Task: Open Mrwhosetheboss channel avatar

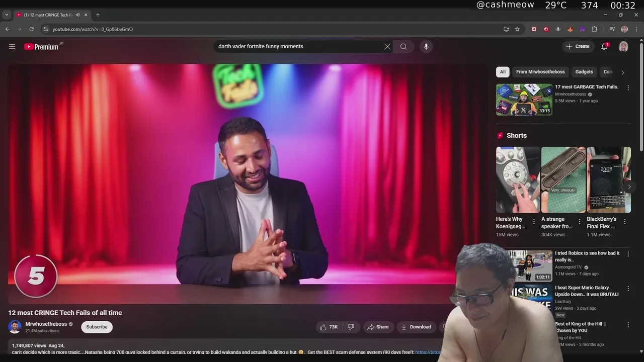Action: [15, 327]
